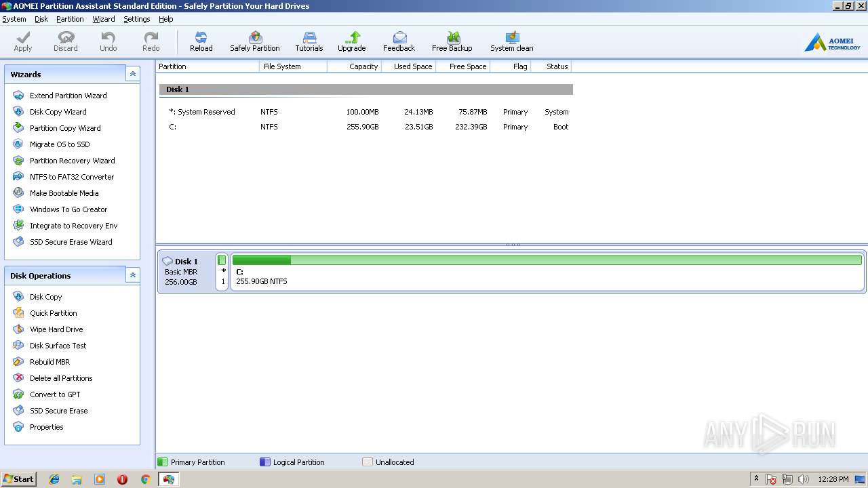Click the Migrate OS to SSD icon
Image resolution: width=868 pixels, height=488 pixels.
click(x=18, y=144)
